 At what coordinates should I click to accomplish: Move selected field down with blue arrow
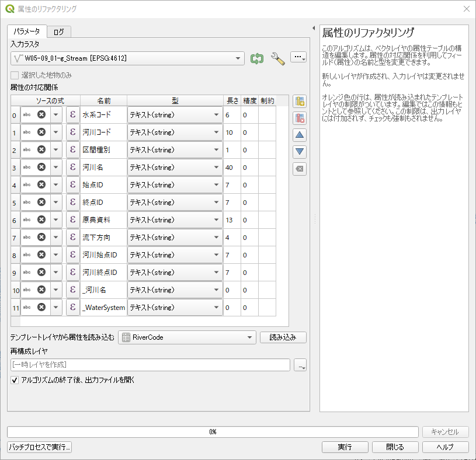click(300, 152)
